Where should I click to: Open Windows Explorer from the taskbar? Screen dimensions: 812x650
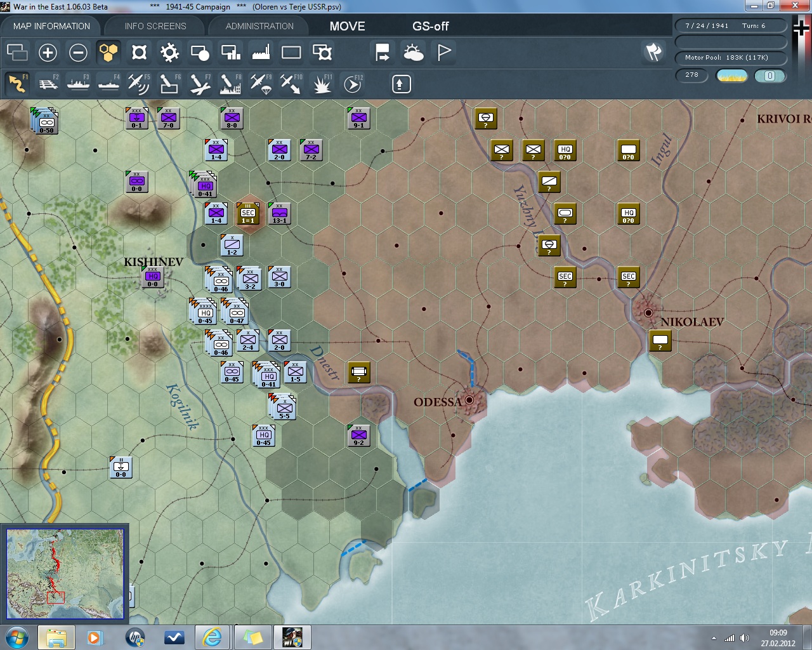[56, 637]
